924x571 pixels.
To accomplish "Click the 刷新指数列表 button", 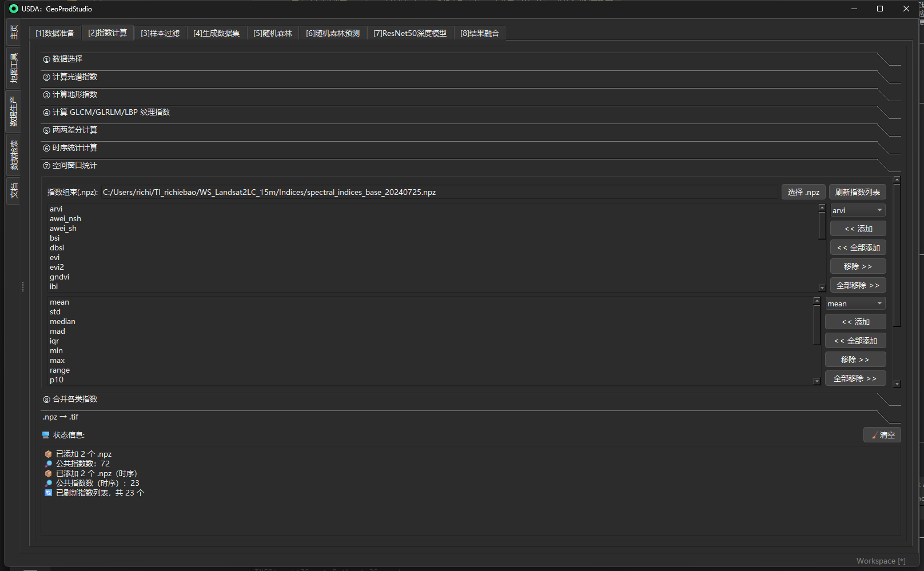I will pyautogui.click(x=857, y=192).
